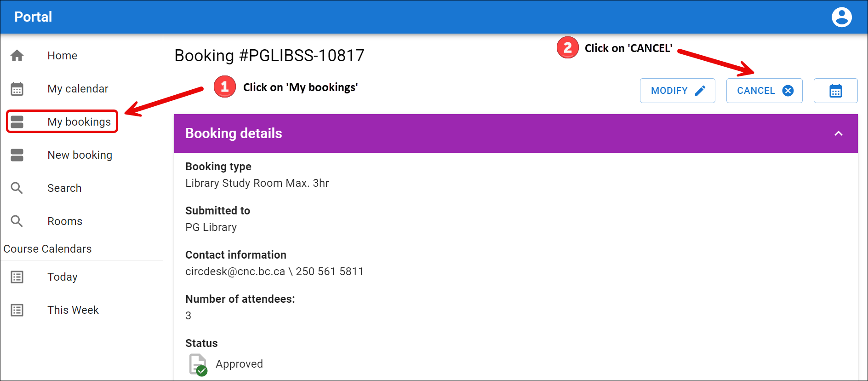The width and height of the screenshot is (868, 381).
Task: Open the Search page
Action: [64, 188]
